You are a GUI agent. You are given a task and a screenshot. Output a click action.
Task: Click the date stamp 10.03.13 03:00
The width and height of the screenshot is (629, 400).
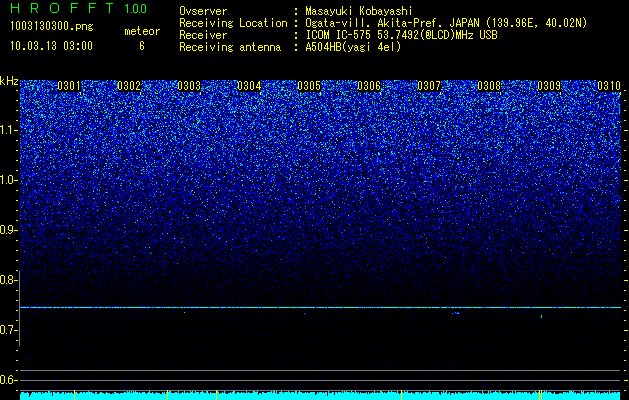point(51,46)
